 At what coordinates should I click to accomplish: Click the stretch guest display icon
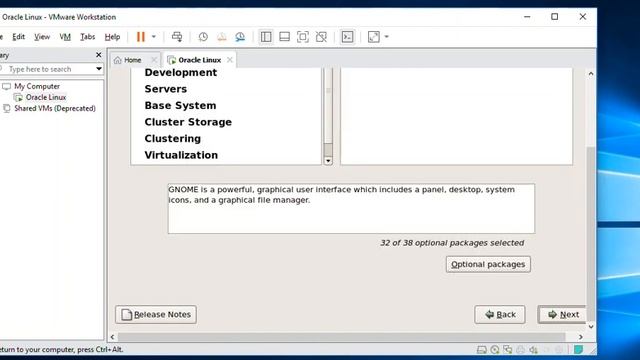pyautogui.click(x=373, y=37)
